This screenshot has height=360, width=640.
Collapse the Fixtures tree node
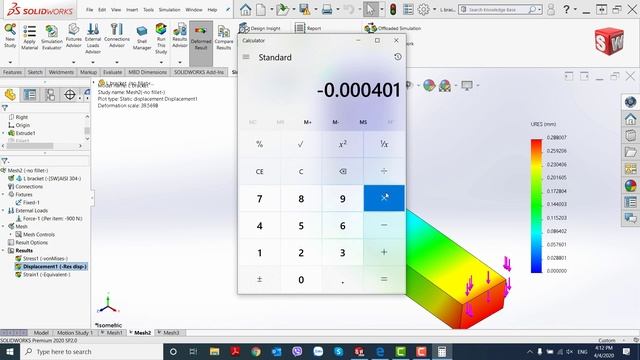coord(3,194)
